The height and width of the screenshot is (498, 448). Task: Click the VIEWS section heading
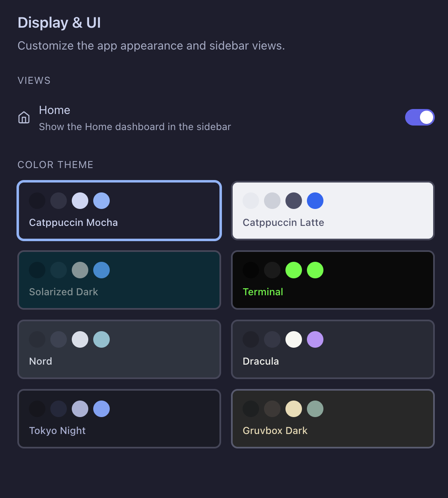click(34, 81)
